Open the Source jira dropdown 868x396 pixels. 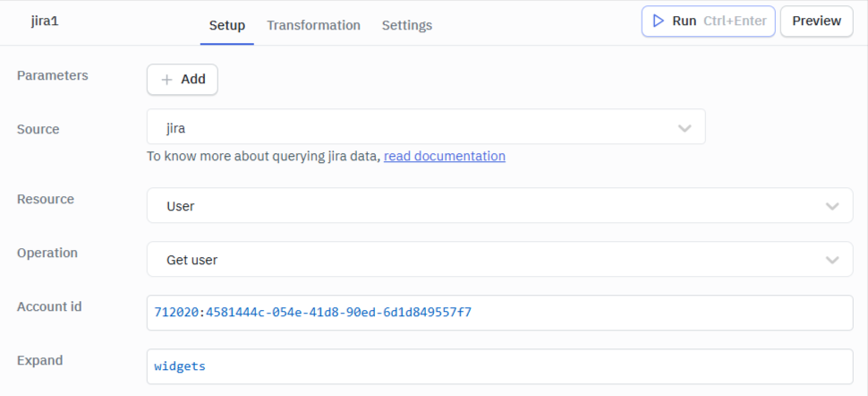click(x=426, y=126)
